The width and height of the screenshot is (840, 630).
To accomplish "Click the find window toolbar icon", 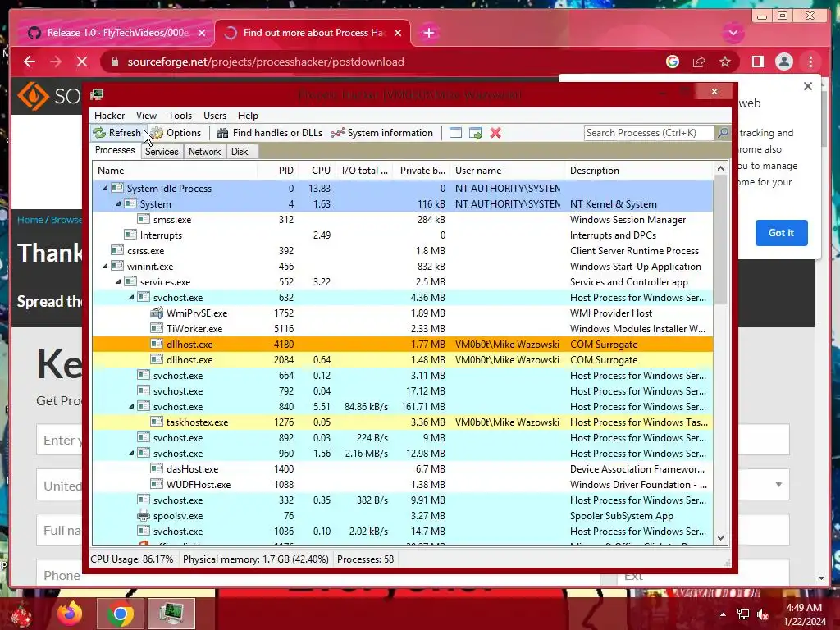I will click(x=455, y=133).
